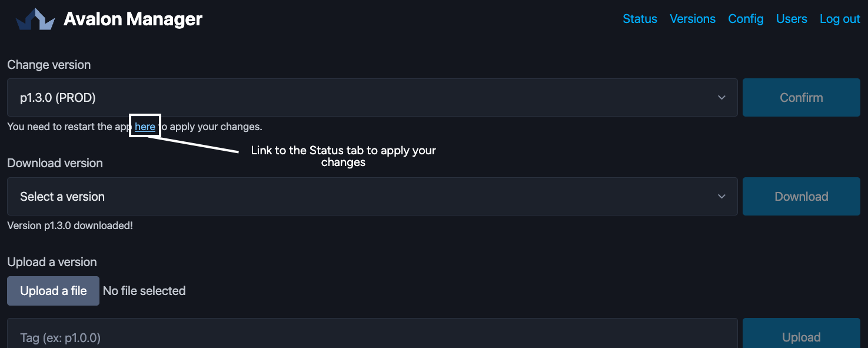Screen dimensions: 868x348
Task: Open the Status page
Action: pos(640,19)
